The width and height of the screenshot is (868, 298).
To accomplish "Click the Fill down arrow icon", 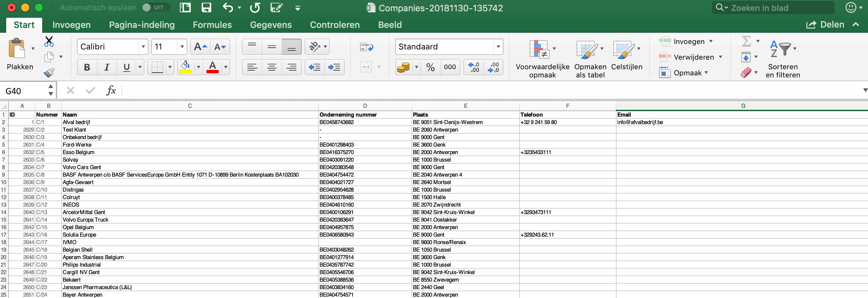I will 746,57.
